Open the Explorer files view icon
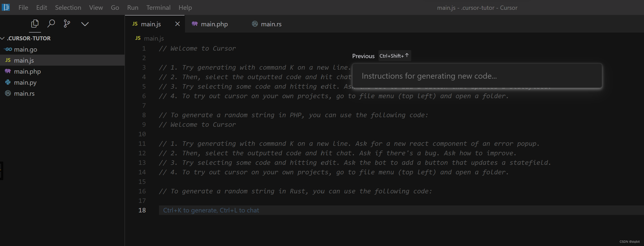The image size is (644, 246). tap(35, 24)
